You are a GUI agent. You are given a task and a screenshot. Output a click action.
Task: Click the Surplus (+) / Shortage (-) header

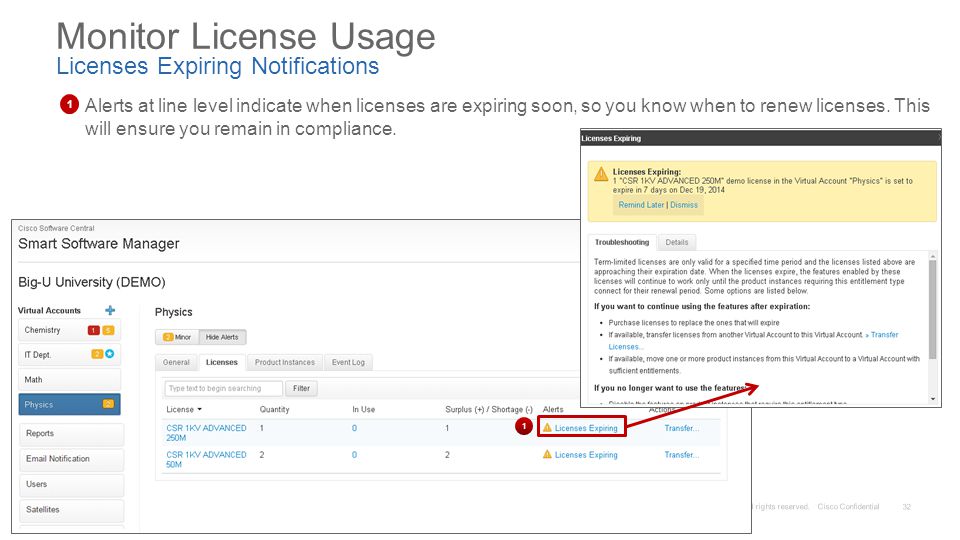click(489, 410)
